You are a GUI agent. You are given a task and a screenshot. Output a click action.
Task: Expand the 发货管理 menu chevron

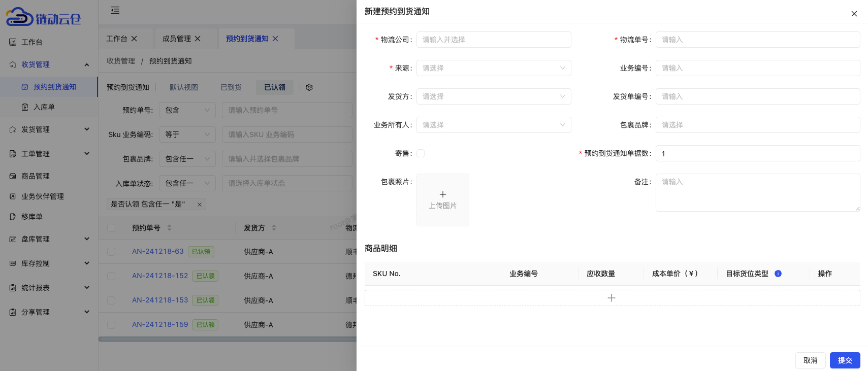point(87,129)
